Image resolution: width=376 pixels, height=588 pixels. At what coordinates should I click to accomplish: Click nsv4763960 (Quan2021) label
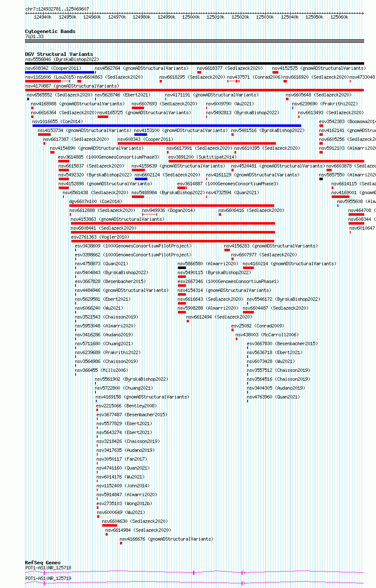click(x=273, y=397)
